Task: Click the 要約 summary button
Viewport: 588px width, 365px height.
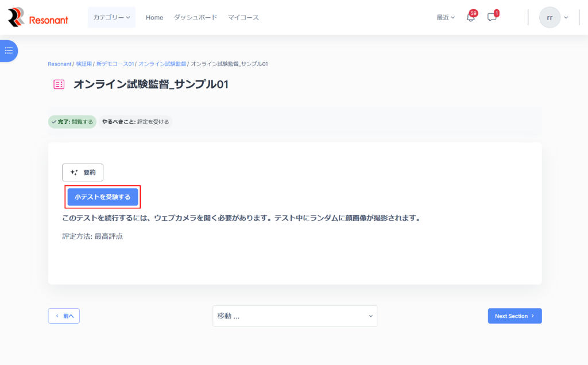Action: 83,172
